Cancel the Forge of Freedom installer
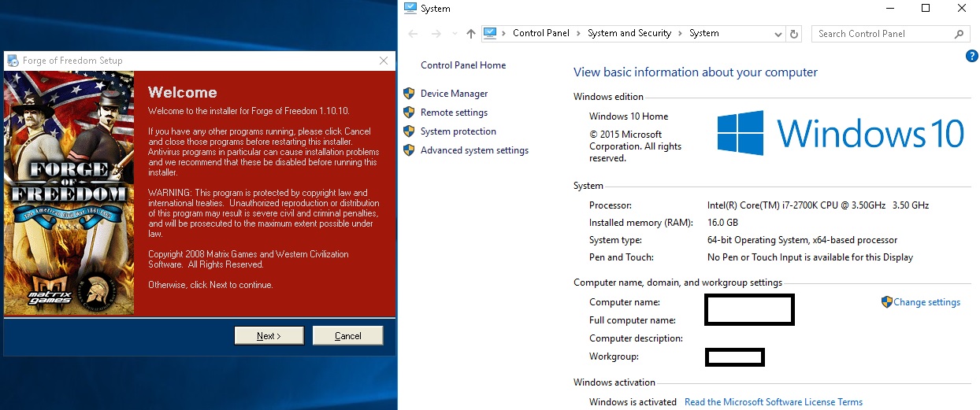Viewport: 980px width, 410px height. coord(347,336)
